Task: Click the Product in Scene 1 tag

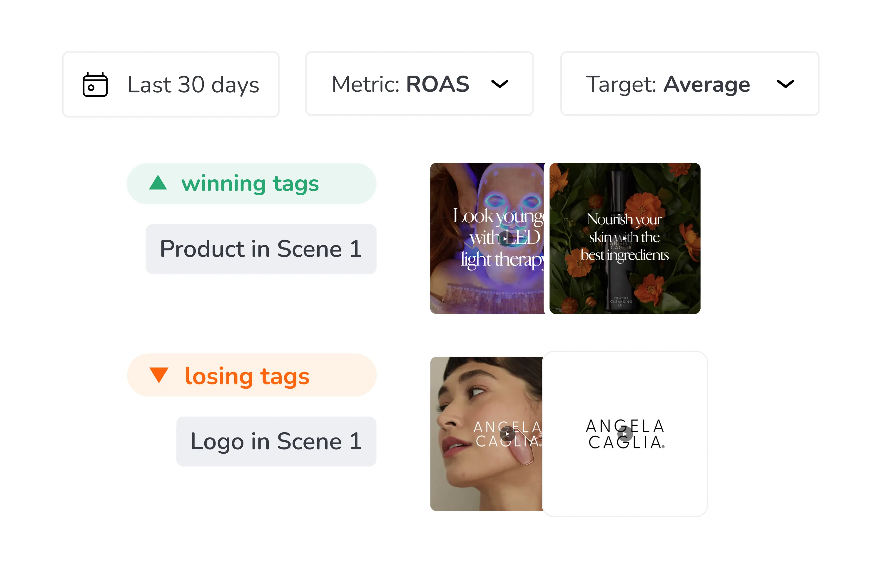Action: pos(261,249)
